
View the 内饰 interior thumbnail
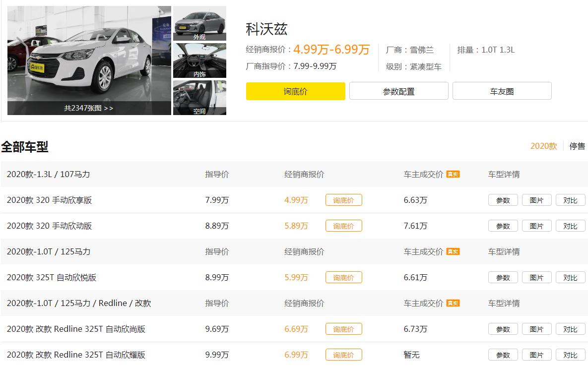coord(199,60)
